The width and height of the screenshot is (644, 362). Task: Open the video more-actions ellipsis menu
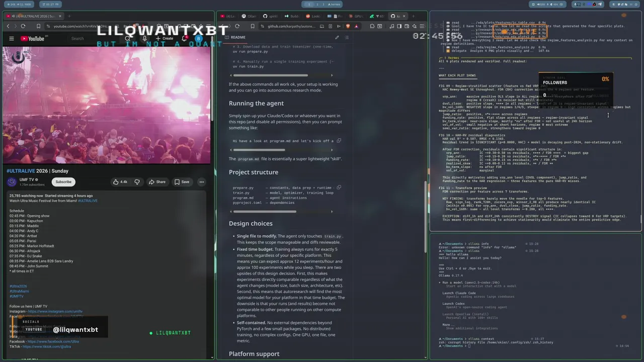[201, 182]
